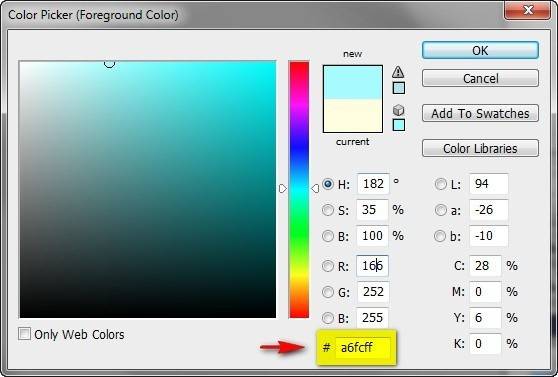Click the left hue slider arrow handle

coord(283,189)
